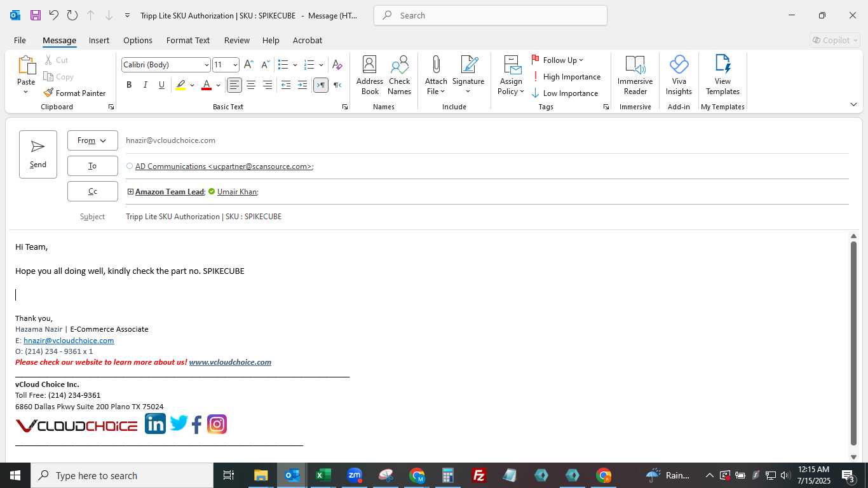
Task: Toggle underline formatting
Action: pyautogui.click(x=161, y=85)
